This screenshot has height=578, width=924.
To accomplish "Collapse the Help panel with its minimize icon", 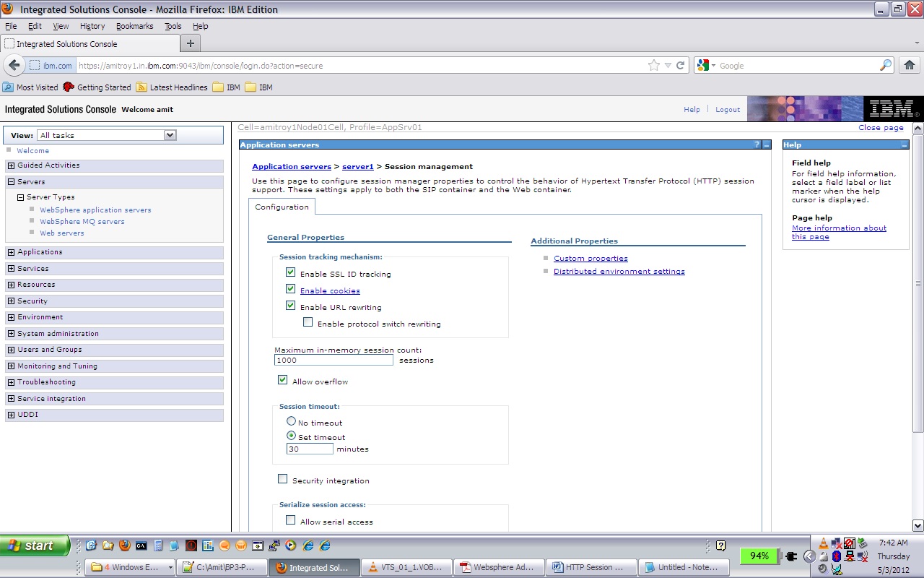I will coord(903,144).
